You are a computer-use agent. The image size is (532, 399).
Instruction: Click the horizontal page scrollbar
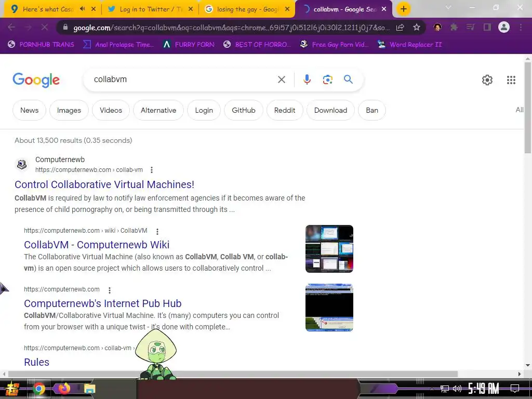[x=233, y=374]
